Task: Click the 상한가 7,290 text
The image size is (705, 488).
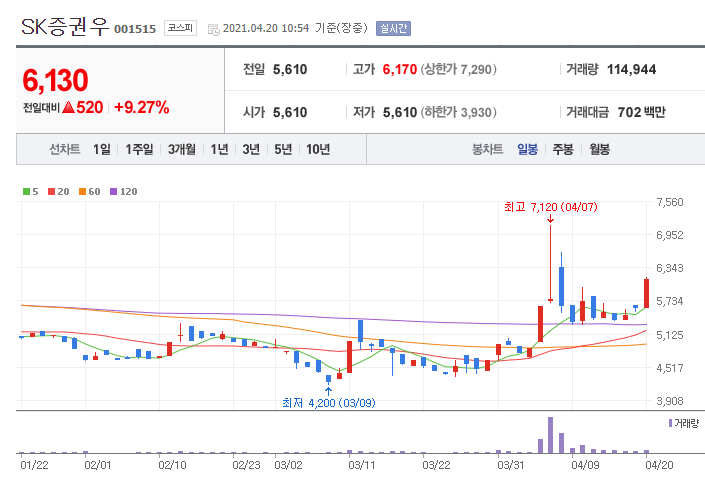Action: click(459, 70)
